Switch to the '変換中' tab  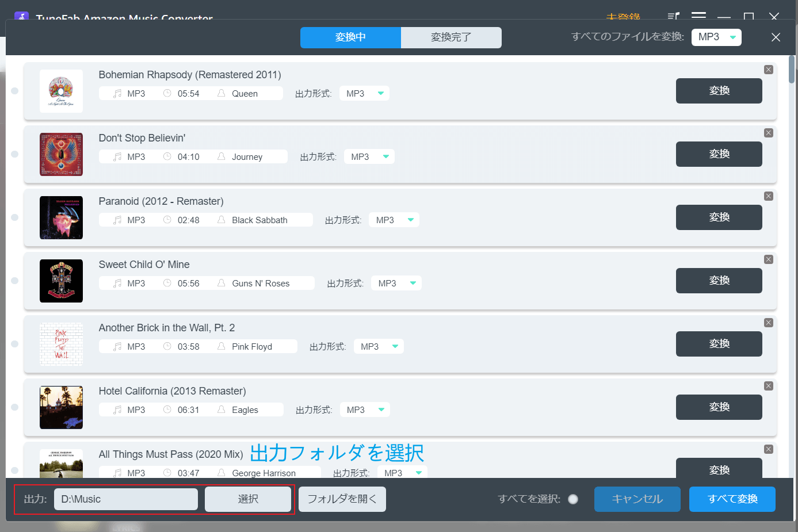click(350, 37)
